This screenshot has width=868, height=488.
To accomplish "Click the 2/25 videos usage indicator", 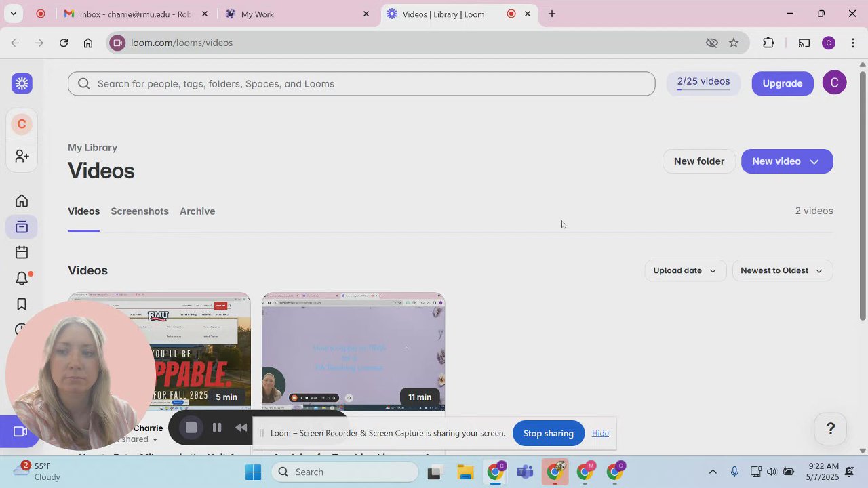I will 703,83.
